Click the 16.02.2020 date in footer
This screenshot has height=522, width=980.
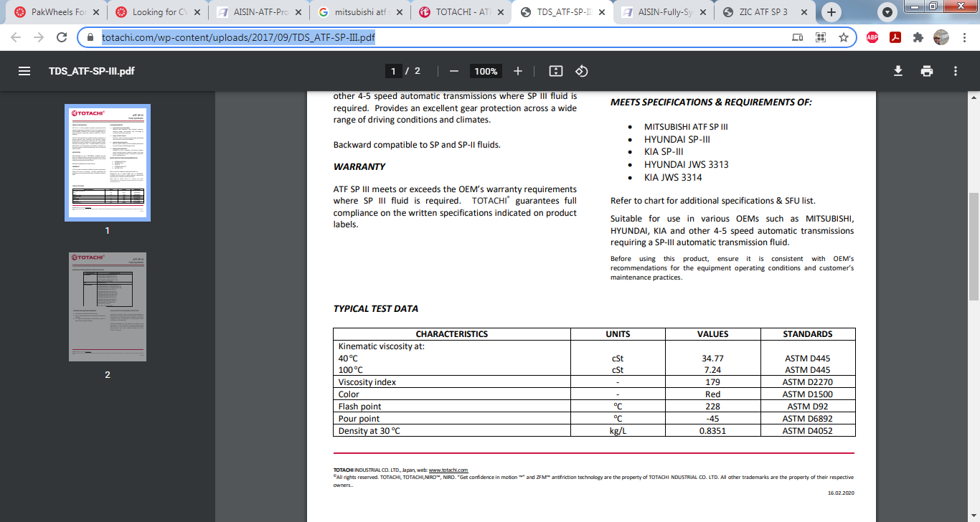click(840, 493)
